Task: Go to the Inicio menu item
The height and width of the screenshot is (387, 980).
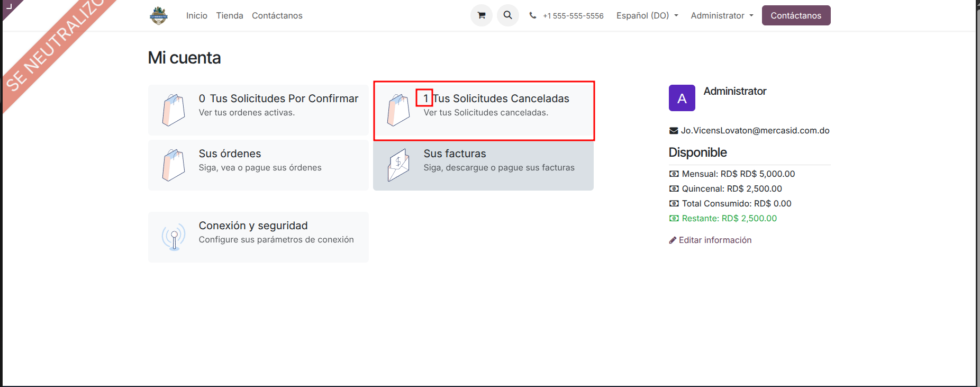Action: pyautogui.click(x=196, y=15)
